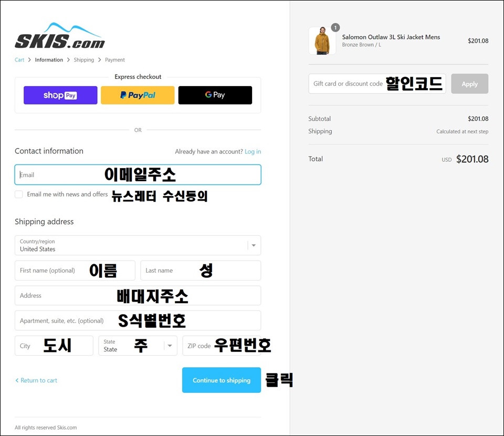The width and height of the screenshot is (504, 436).
Task: Select Google Pay express checkout
Action: [215, 95]
